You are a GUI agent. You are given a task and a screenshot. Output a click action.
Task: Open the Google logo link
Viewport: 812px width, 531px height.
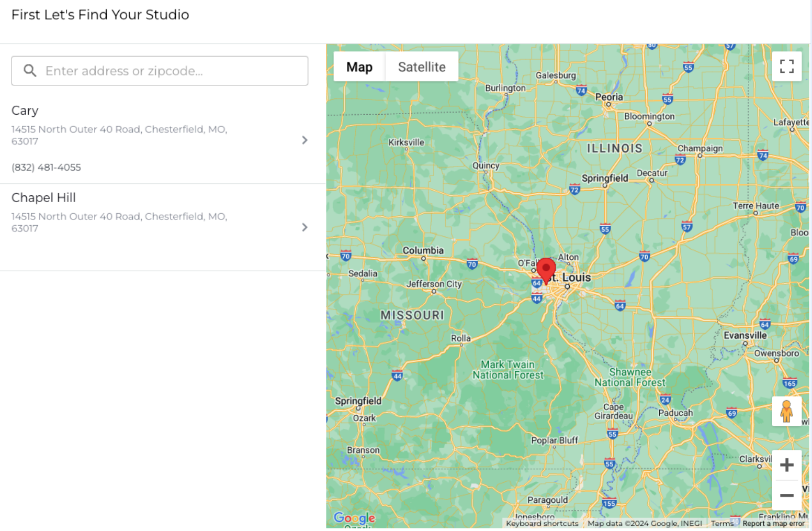354,518
